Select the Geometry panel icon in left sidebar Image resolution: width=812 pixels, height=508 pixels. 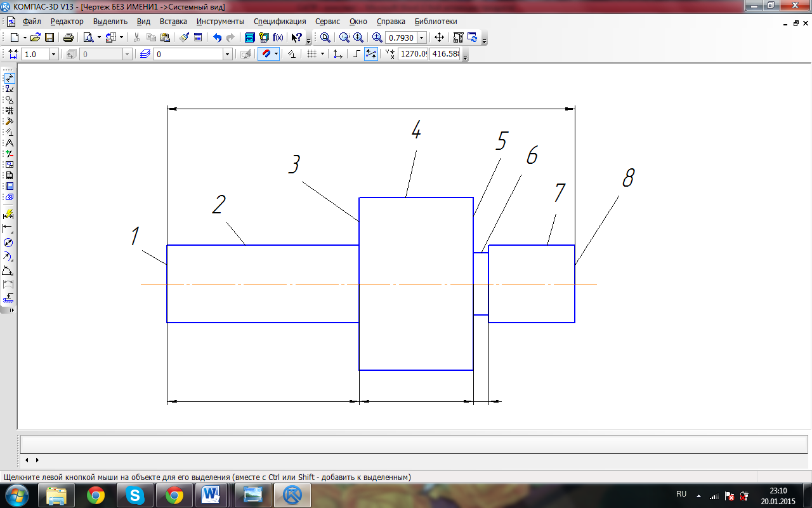[10, 100]
